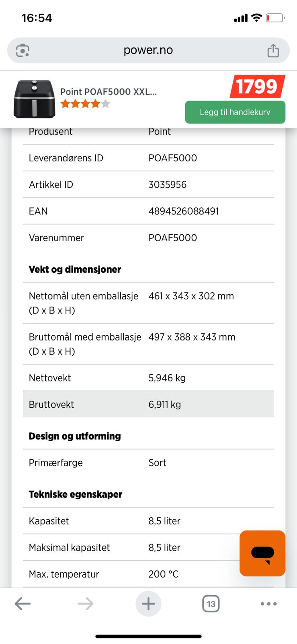Tap the Google Lens camera search icon
The image size is (297, 644).
tap(23, 50)
